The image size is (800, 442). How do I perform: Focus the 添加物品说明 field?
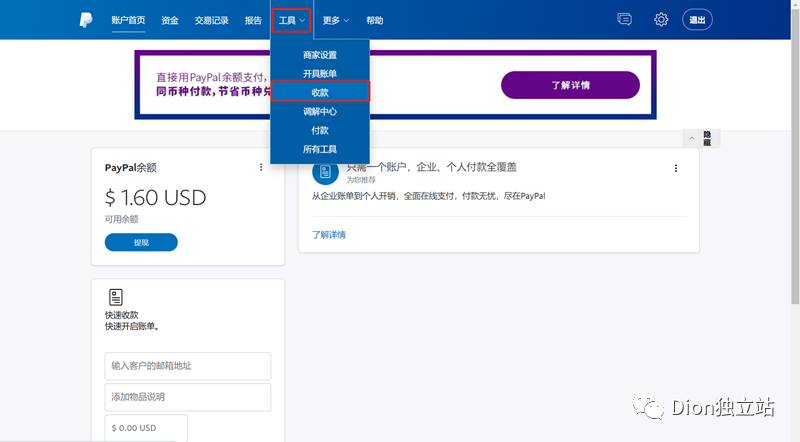[188, 397]
